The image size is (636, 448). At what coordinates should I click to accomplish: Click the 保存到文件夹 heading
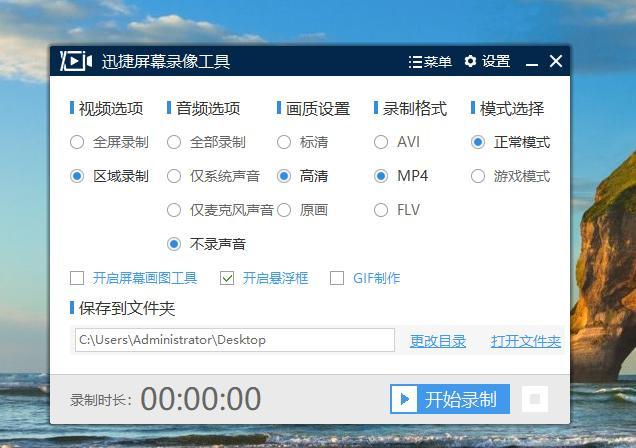coord(127,309)
